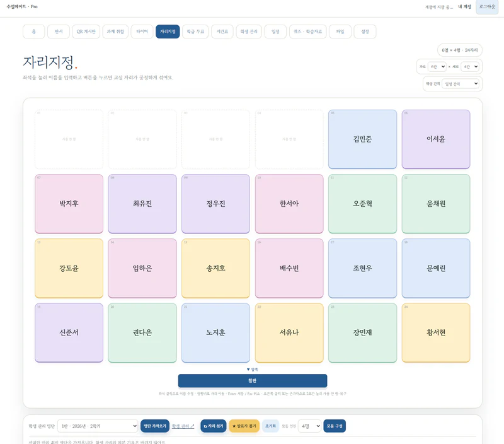Select the 최유진 seat card
The image size is (504, 444).
pos(142,204)
